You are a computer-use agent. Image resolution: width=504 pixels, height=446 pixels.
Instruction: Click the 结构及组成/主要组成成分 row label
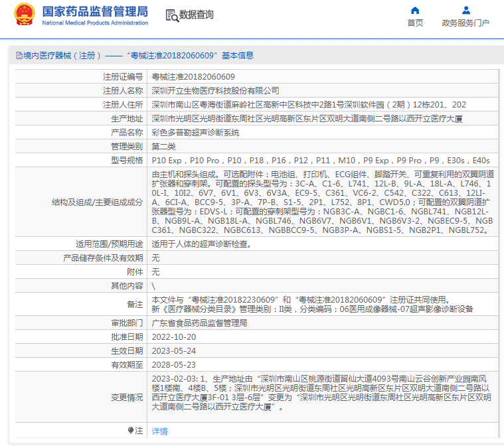pyautogui.click(x=98, y=202)
